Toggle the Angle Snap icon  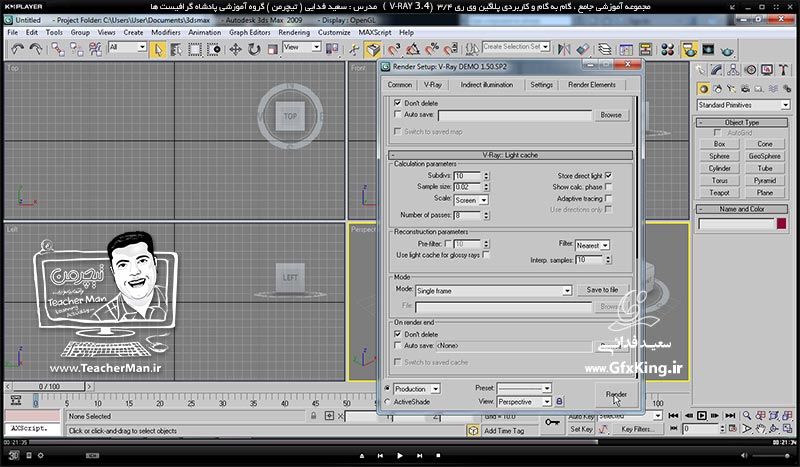click(x=412, y=49)
